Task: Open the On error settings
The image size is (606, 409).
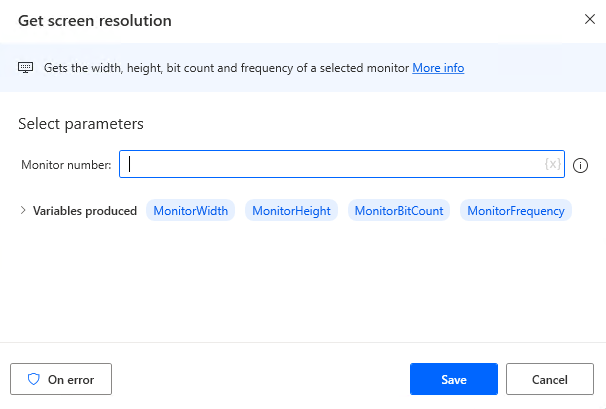Action: (61, 380)
